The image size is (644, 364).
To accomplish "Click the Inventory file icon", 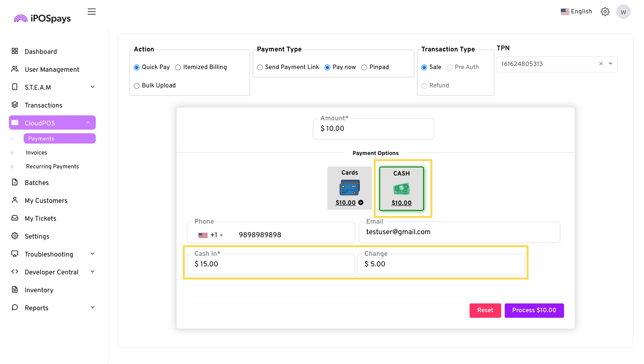I will pos(15,290).
